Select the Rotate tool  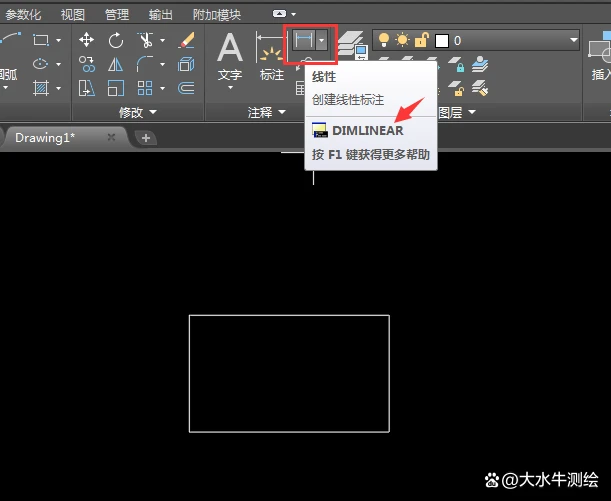coord(116,40)
